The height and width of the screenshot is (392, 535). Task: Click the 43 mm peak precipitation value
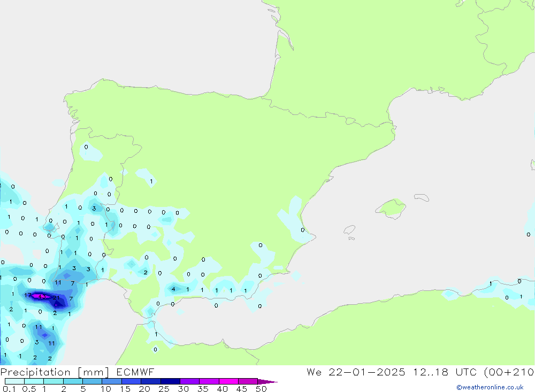[42, 296]
